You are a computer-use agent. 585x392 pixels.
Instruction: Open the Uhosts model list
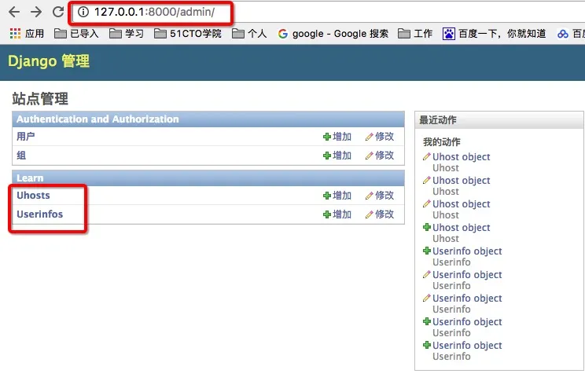(x=33, y=196)
